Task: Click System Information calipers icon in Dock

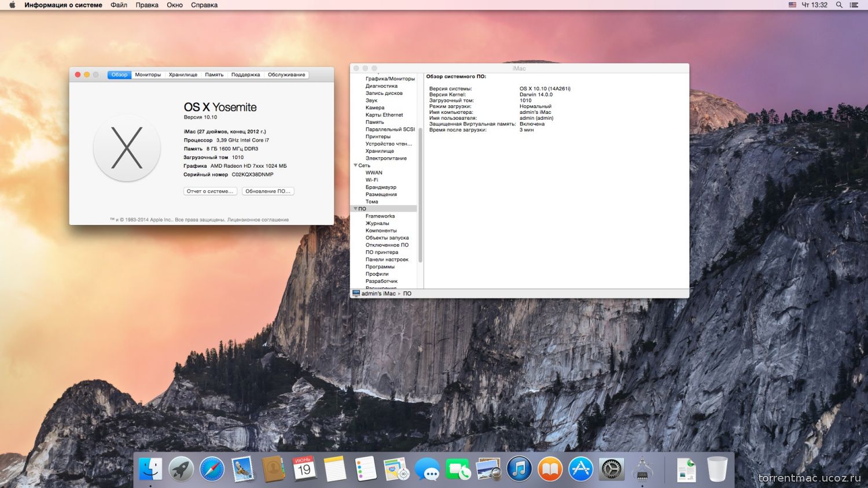Action: [x=642, y=469]
